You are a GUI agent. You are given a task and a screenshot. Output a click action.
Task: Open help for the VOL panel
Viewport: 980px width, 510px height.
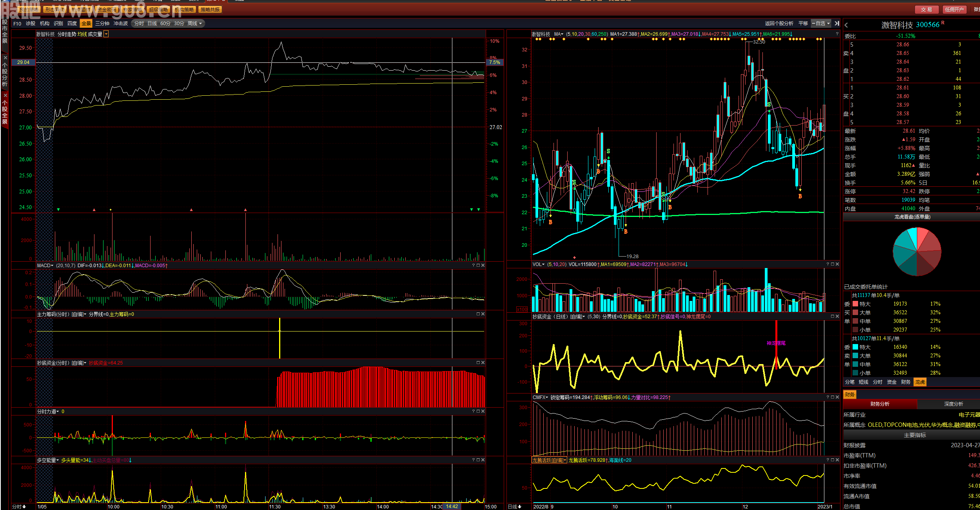tap(828, 264)
